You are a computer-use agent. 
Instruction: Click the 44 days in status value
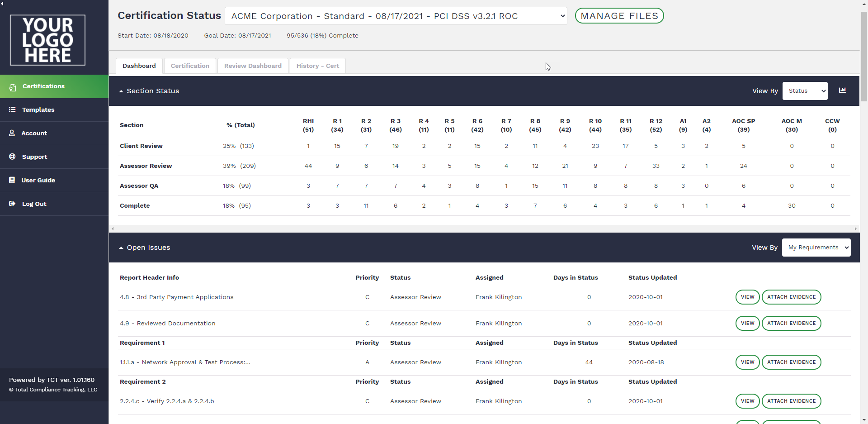(x=589, y=362)
